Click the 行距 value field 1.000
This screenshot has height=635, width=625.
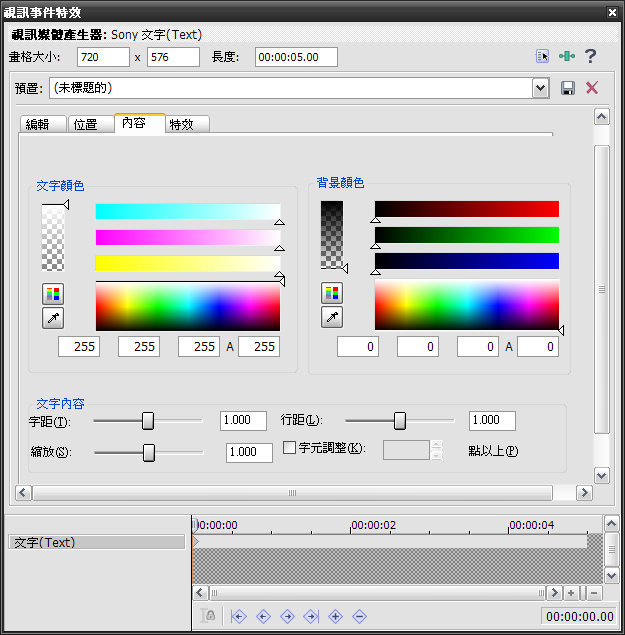point(492,420)
